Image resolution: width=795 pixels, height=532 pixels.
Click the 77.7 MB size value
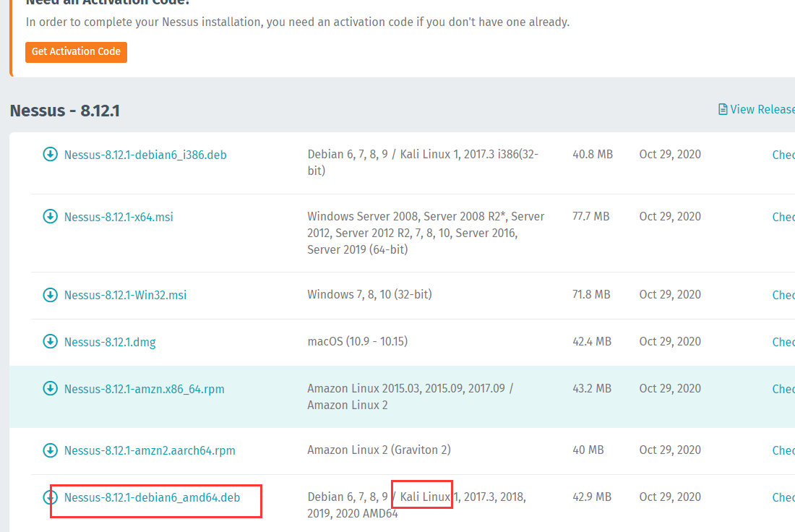590,217
